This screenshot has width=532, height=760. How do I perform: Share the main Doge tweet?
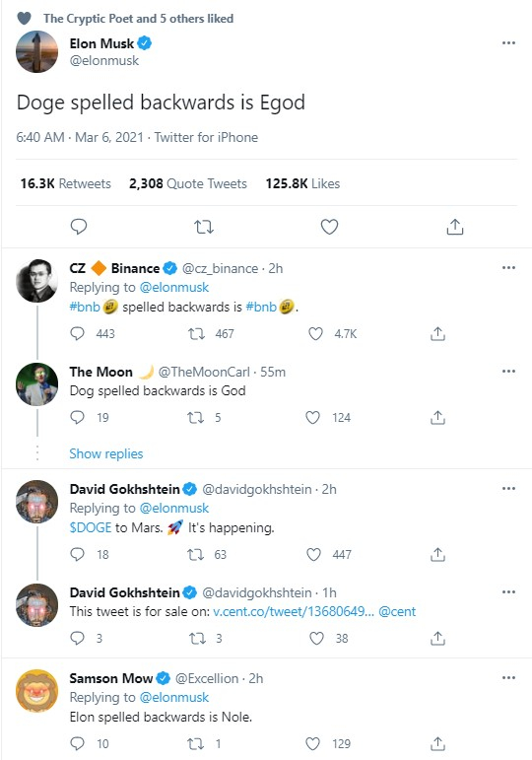pyautogui.click(x=455, y=227)
